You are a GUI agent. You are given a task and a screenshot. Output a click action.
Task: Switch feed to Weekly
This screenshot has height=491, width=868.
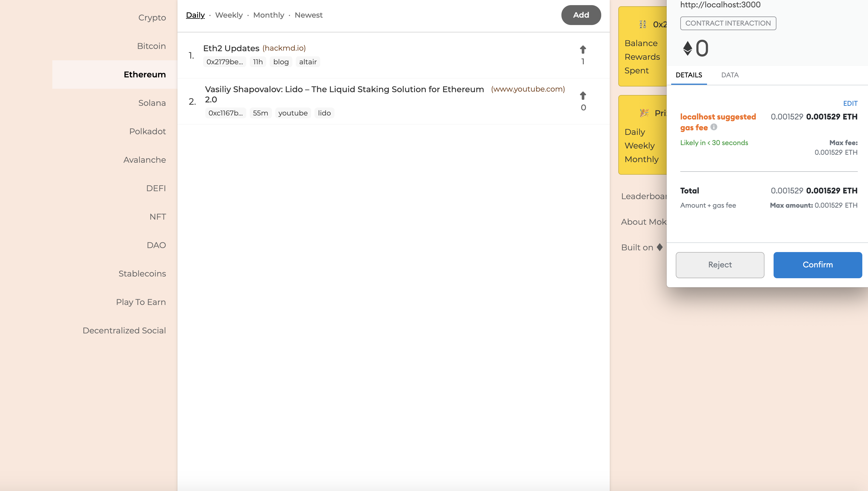tap(229, 15)
